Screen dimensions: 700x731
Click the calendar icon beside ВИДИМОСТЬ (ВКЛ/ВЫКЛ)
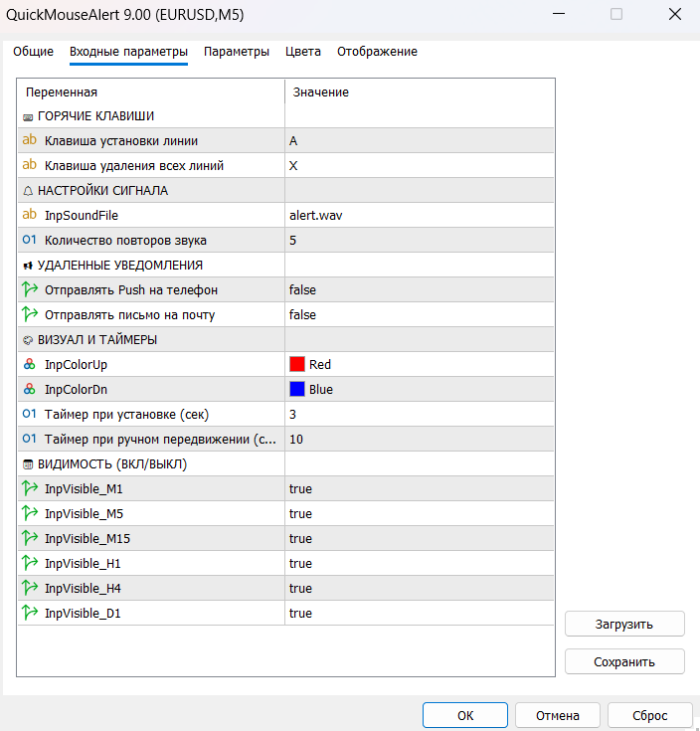coord(28,464)
